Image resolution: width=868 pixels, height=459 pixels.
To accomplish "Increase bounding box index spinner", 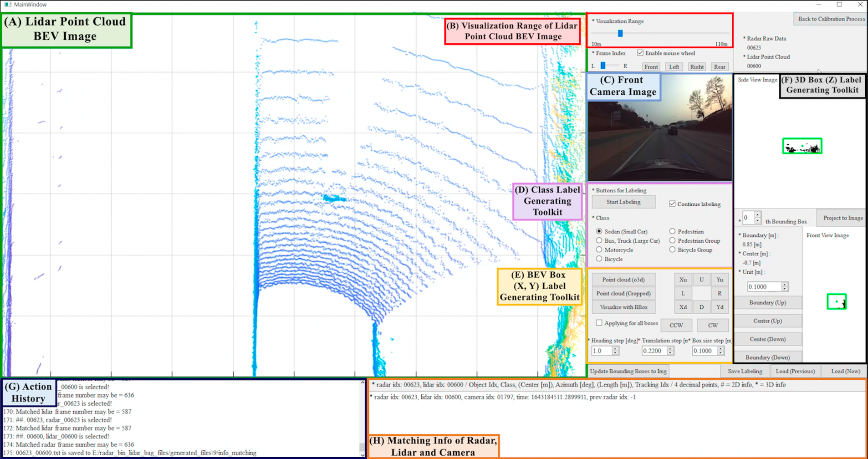I will coord(758,215).
